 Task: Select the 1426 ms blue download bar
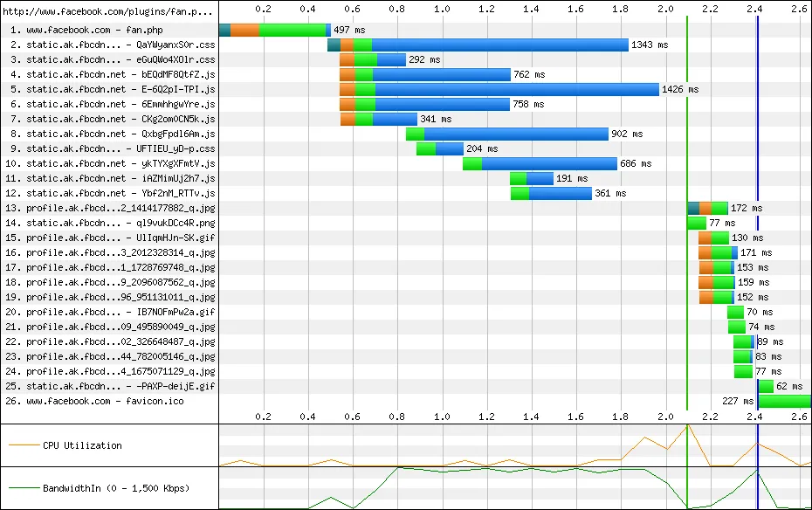click(517, 89)
